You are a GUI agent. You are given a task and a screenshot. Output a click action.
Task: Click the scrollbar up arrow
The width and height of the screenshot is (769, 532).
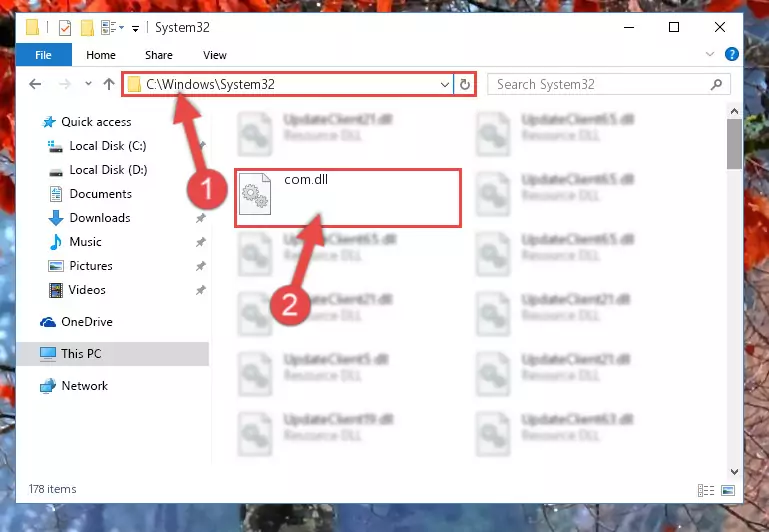(x=734, y=111)
